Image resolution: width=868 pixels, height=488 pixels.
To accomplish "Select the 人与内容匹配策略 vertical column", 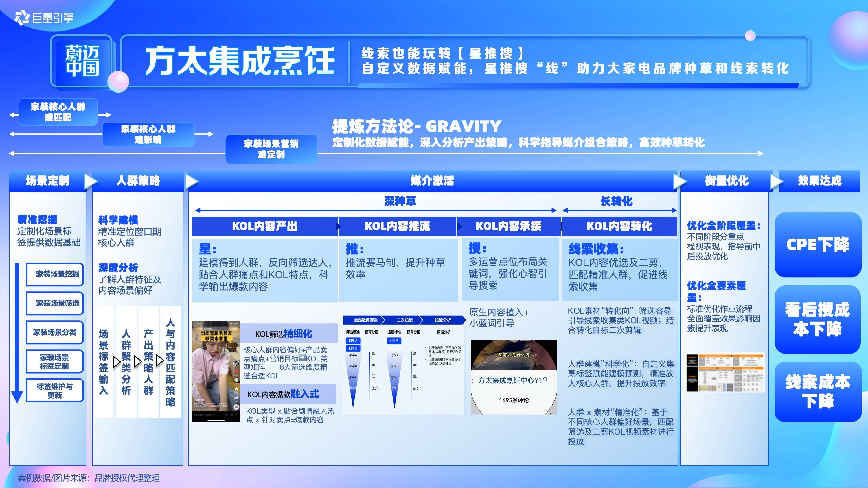I will 170,362.
